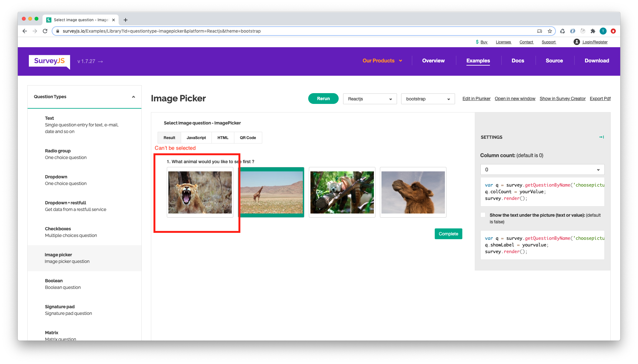The width and height of the screenshot is (638, 364).
Task: Select the Login/Register account icon
Action: [x=577, y=42]
